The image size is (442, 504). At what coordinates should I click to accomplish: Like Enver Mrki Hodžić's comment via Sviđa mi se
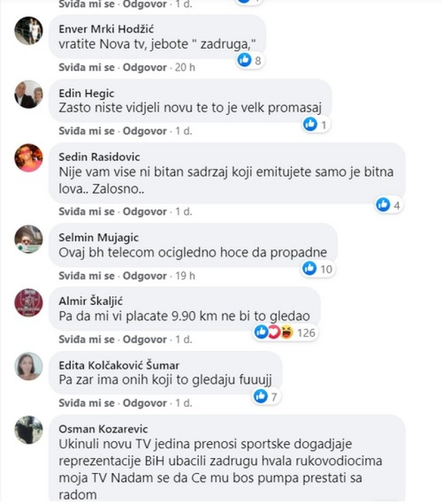tap(87, 67)
